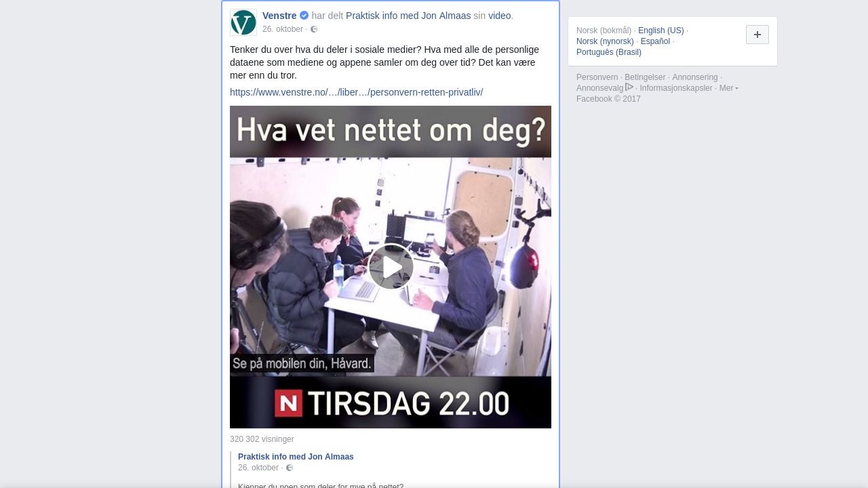Switch language to English (US)
Viewport: 868px width, 488px height.
[661, 30]
